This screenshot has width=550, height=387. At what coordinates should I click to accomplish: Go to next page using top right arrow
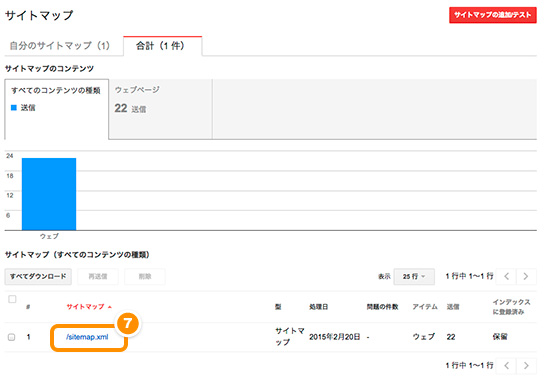pyautogui.click(x=526, y=276)
